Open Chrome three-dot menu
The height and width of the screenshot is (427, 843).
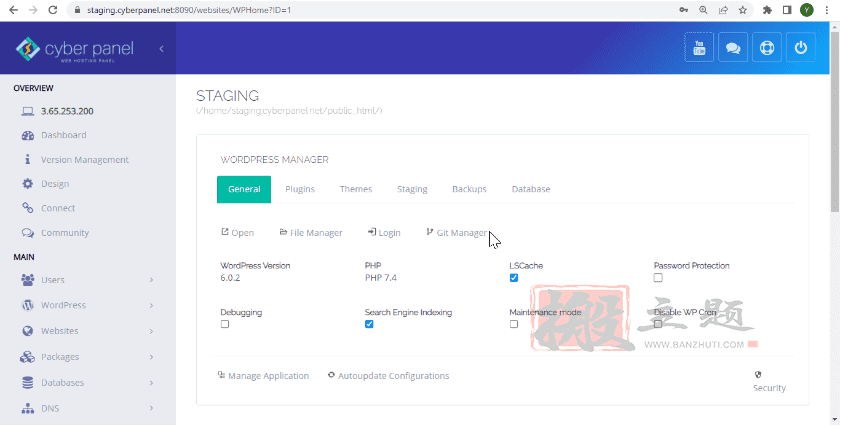826,10
